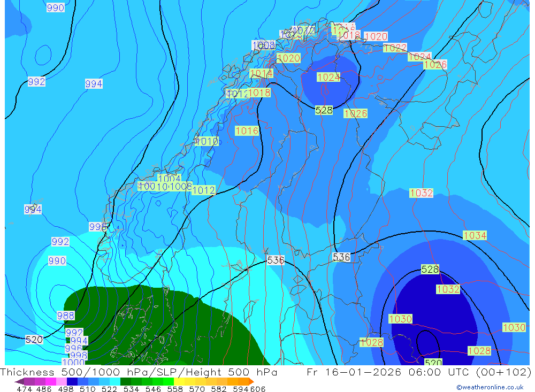This screenshot has width=535, height=392.
Task: Click the "997" isobar label
Action: tap(74, 332)
